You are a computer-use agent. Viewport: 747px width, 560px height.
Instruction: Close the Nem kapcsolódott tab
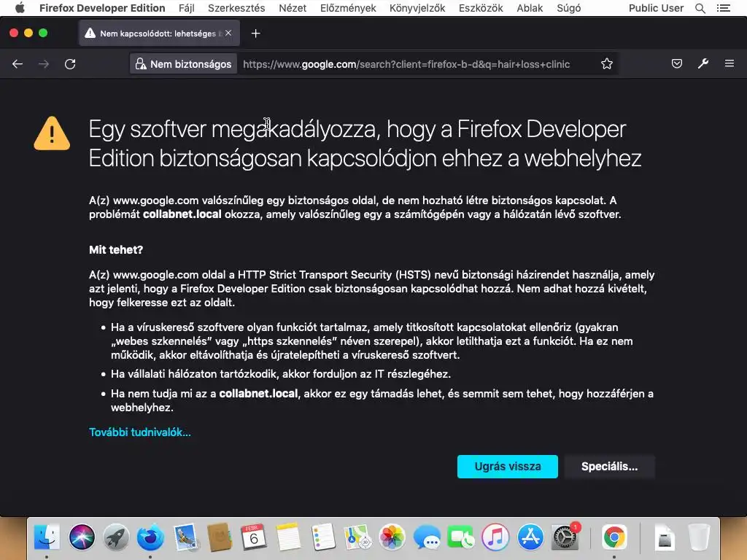click(x=228, y=33)
